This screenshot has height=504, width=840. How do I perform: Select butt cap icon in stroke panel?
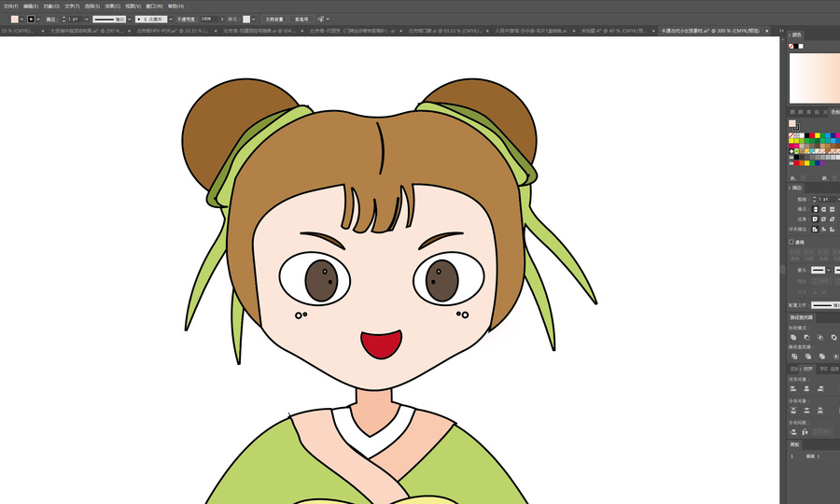pos(815,209)
